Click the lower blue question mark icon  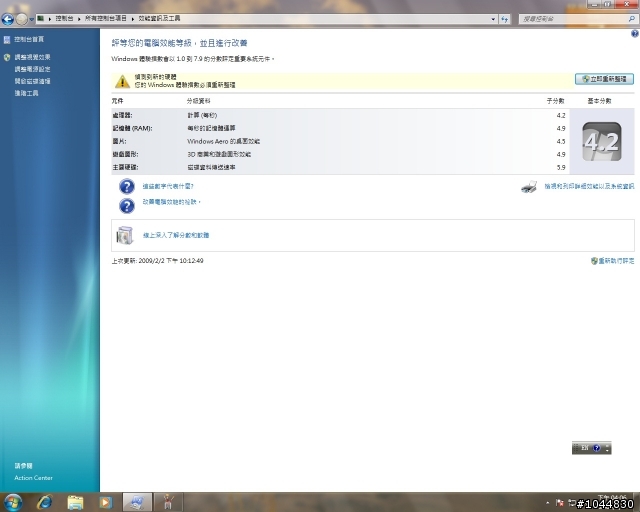click(127, 206)
